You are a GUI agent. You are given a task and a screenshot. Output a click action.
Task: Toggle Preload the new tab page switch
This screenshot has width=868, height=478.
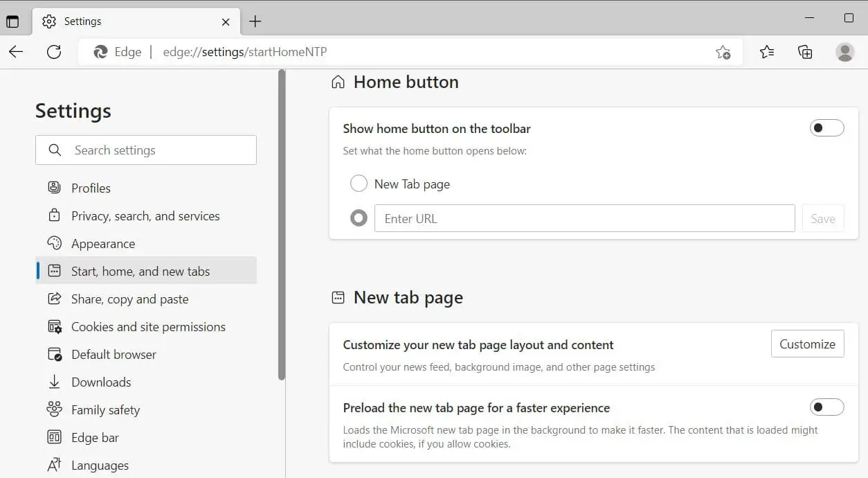(826, 407)
